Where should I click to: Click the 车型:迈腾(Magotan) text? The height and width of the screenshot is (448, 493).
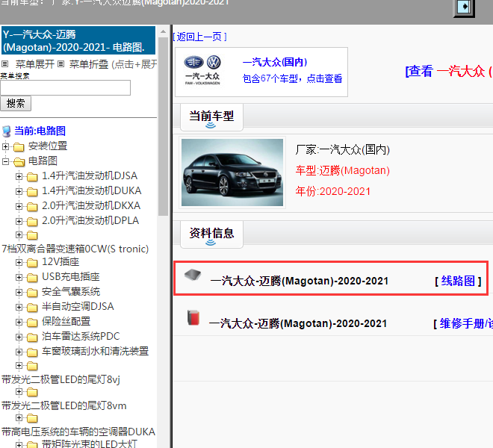pos(342,170)
